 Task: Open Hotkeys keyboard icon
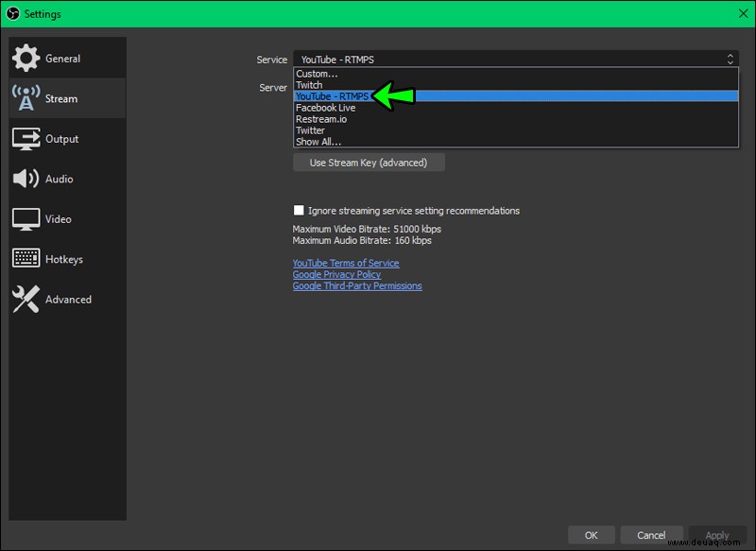pos(26,258)
